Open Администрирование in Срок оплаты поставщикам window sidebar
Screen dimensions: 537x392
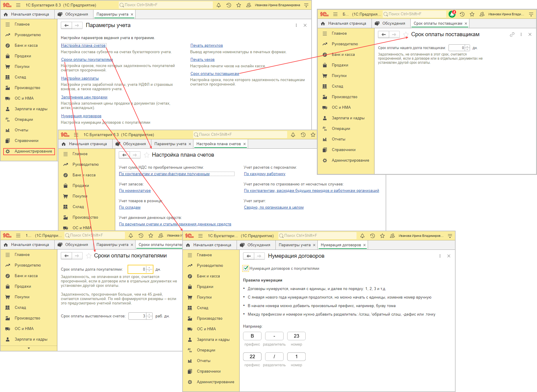click(x=350, y=160)
